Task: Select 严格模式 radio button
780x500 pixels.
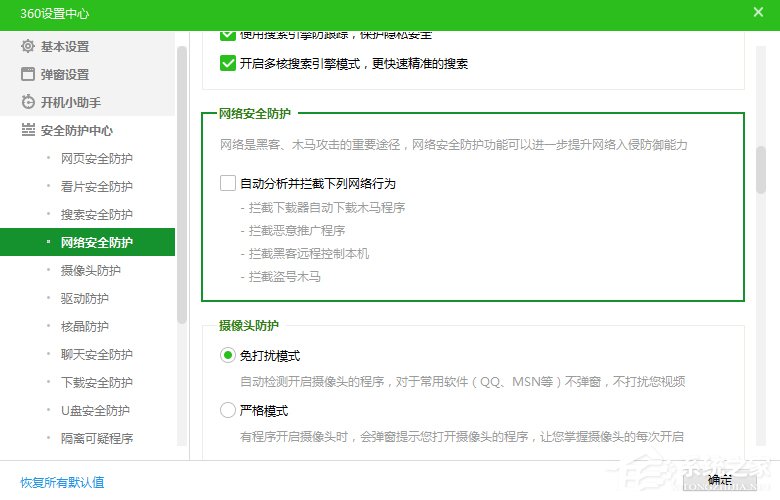Action: [227, 410]
